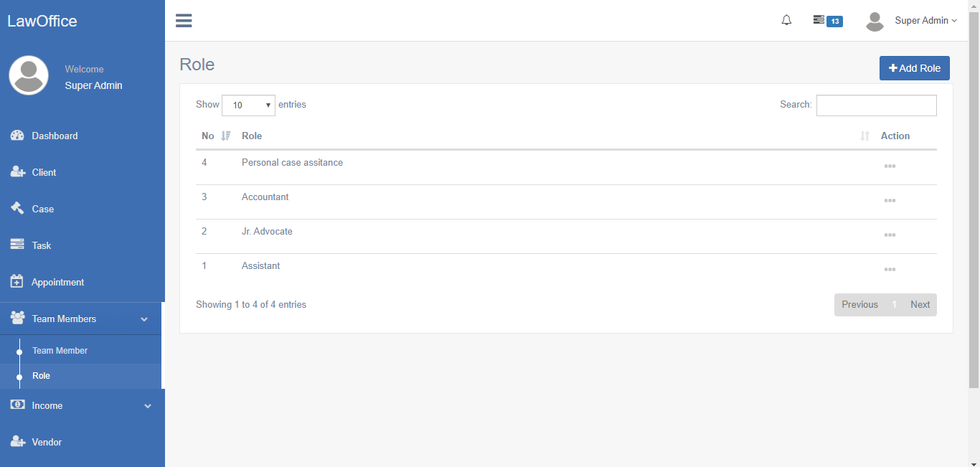Screen dimensions: 980x467
Task: Click the Task sidebar icon
Action: pos(17,245)
